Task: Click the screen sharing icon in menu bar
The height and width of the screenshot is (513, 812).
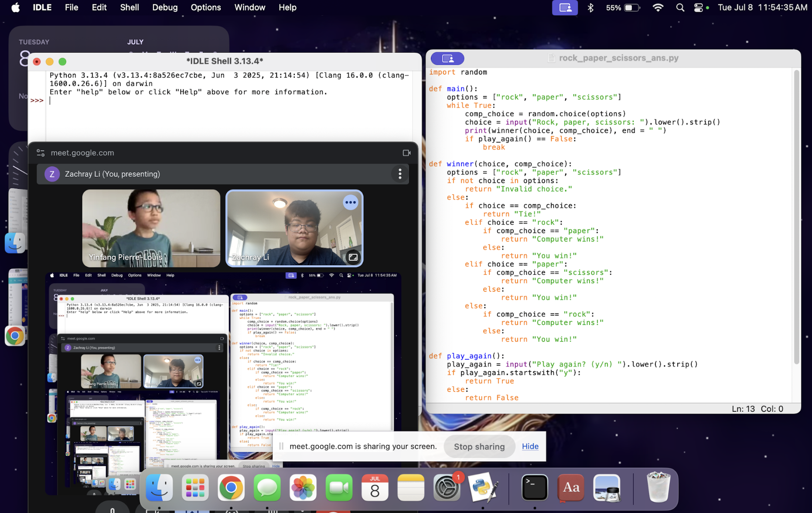Action: [565, 7]
